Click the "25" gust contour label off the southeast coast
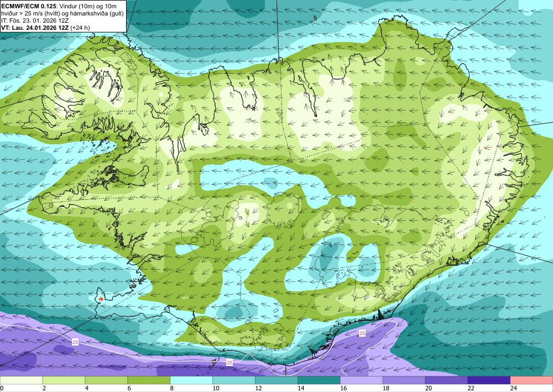The height and width of the screenshot is (392, 553). coord(362,333)
